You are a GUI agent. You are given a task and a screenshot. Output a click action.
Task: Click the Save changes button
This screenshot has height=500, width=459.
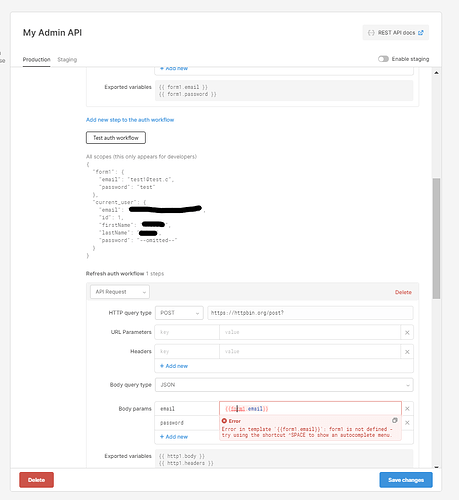(406, 480)
